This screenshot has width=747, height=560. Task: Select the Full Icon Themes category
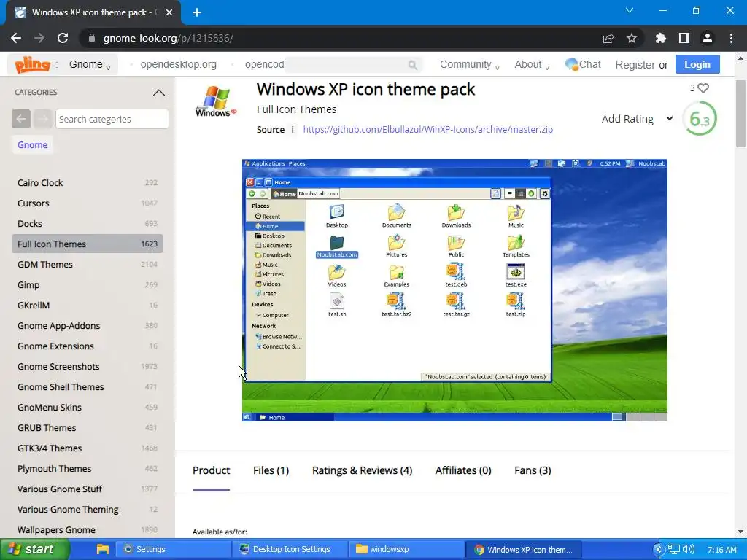click(88, 244)
